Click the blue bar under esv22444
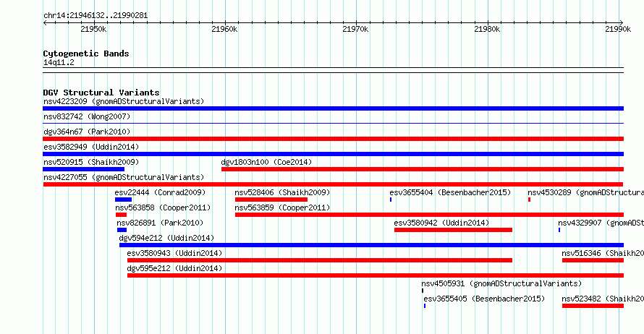 click(x=123, y=200)
